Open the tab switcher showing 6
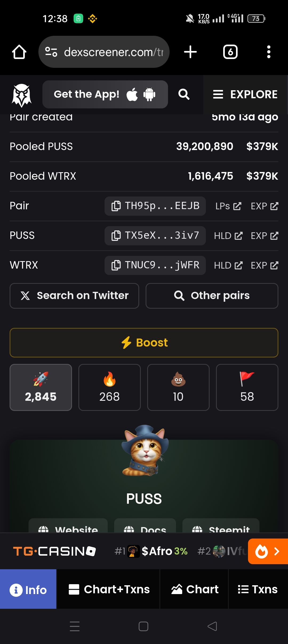This screenshot has width=288, height=644. (230, 52)
